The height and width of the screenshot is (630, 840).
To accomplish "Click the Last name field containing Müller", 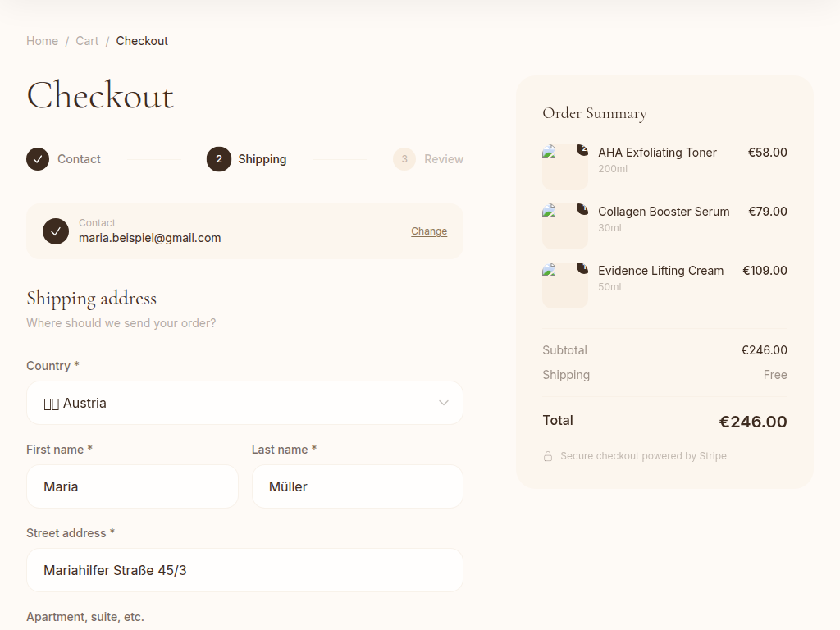I will pyautogui.click(x=357, y=486).
